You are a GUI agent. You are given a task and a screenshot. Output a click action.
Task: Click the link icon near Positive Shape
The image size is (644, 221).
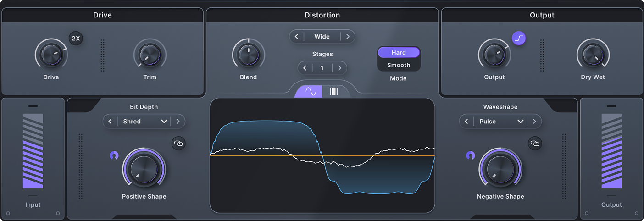pos(178,144)
